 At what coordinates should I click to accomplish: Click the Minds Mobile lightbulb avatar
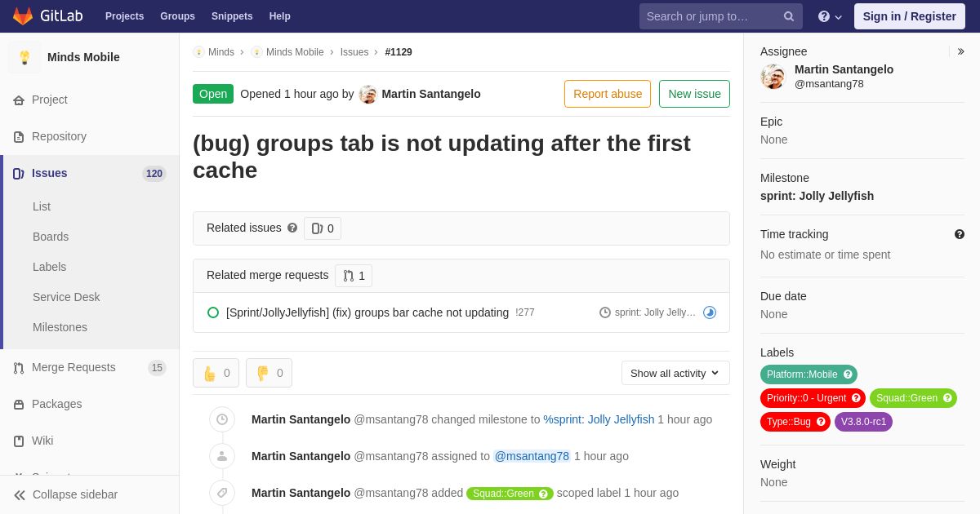24,57
